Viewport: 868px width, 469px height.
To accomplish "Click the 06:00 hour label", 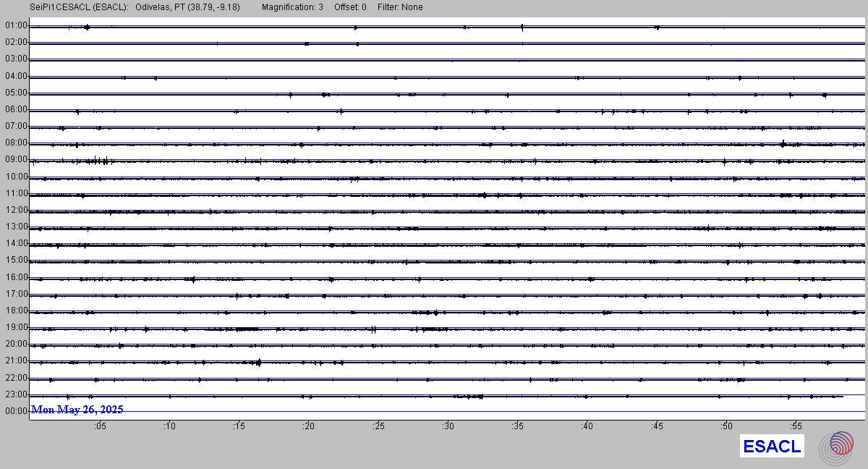I will point(16,109).
